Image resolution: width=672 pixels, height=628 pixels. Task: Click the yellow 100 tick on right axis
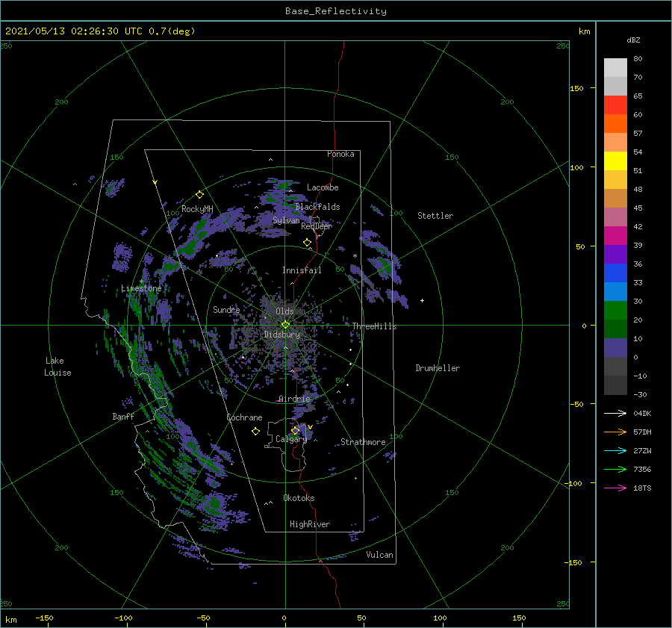(x=576, y=167)
